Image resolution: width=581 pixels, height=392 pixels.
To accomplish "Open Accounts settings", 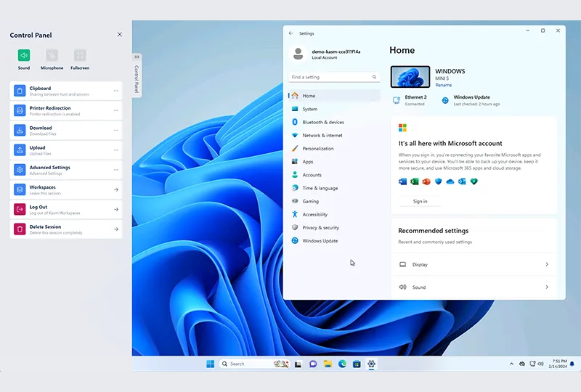I will point(334,175).
